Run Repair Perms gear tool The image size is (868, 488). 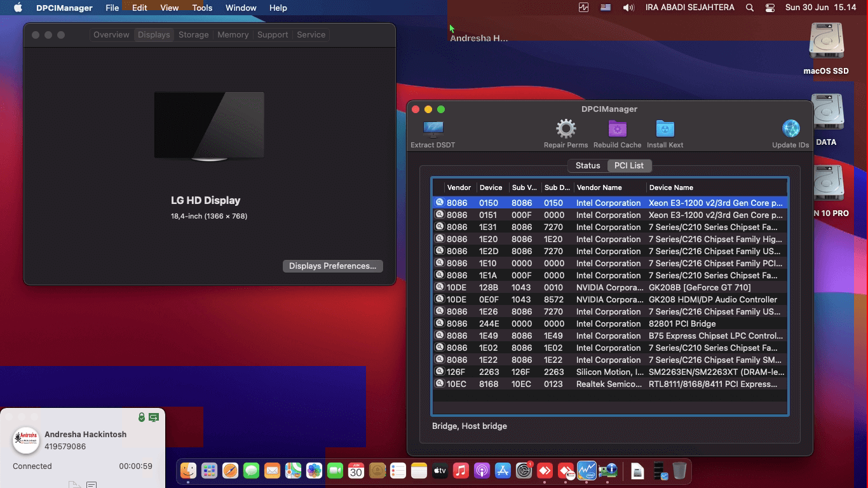pyautogui.click(x=566, y=129)
